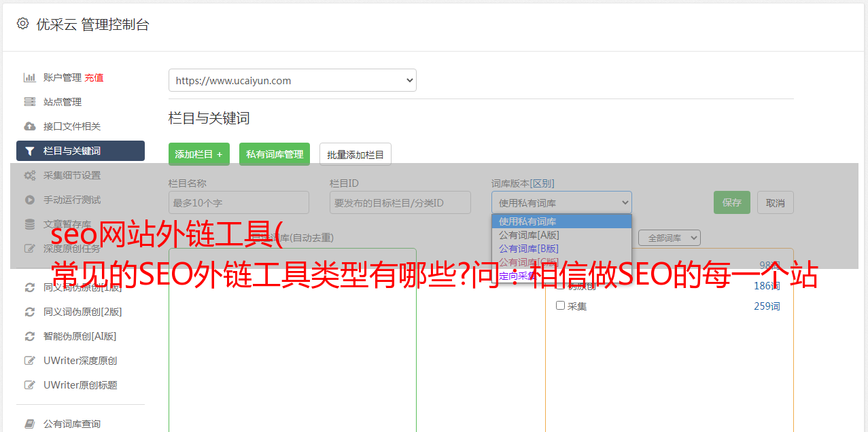Viewport: 868px width, 432px height.
Task: Click the 259词 count link
Action: 767,306
